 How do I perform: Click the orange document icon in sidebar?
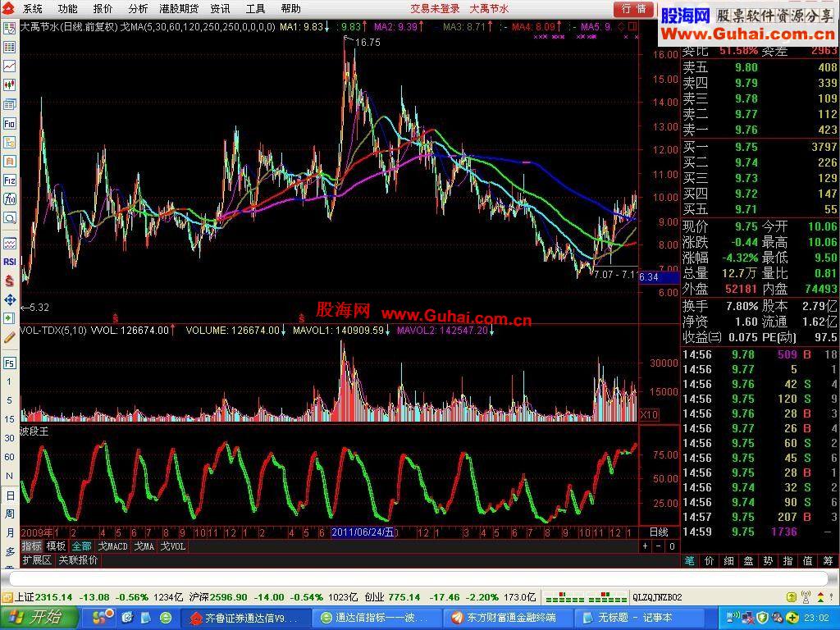9,162
